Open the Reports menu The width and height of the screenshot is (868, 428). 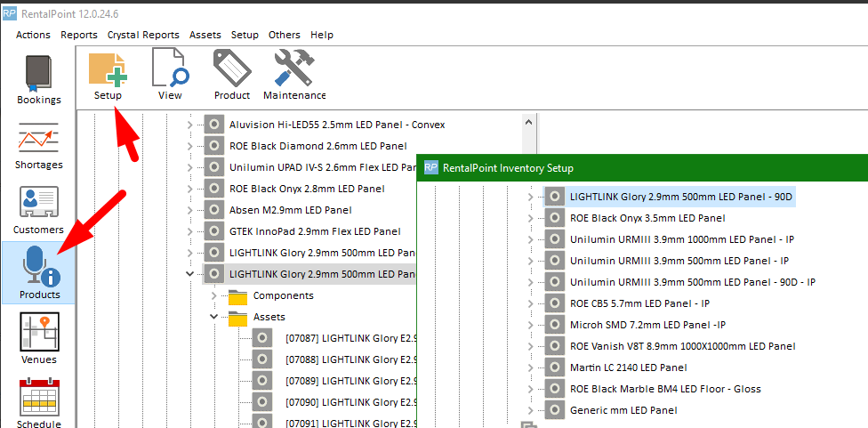pyautogui.click(x=79, y=35)
